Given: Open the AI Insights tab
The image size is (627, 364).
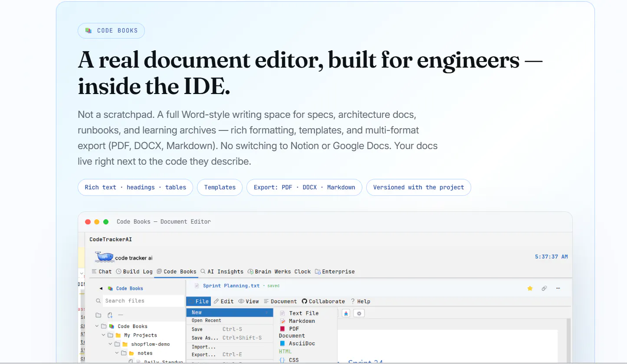Looking at the screenshot, I should [222, 272].
